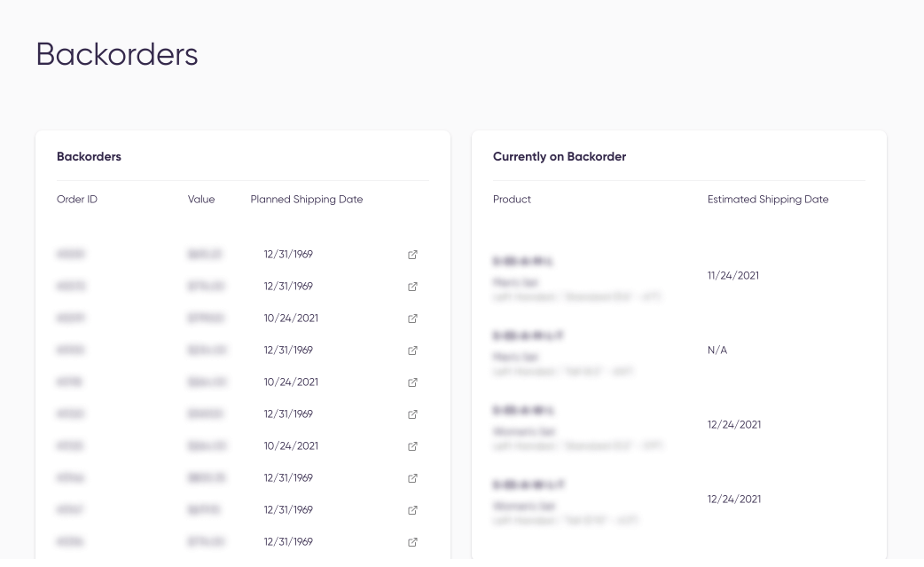Screen dimensions: 924x567
Task: Click the first blurred order ID
Action: (x=71, y=254)
